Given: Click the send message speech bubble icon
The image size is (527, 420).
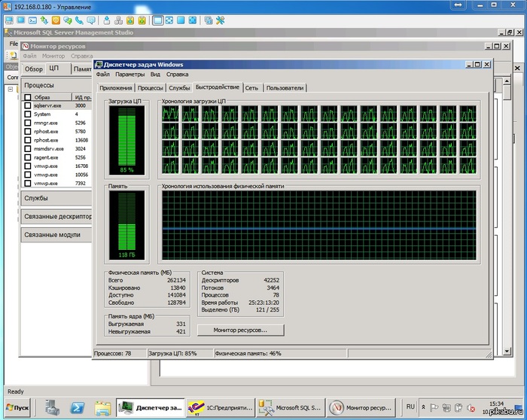Looking at the screenshot, I should click(x=91, y=20).
